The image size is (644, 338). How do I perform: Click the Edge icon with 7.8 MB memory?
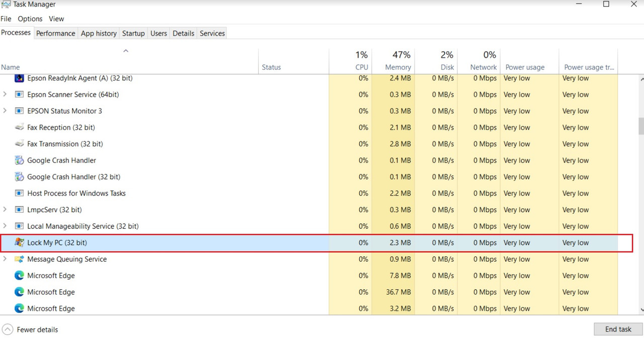(19, 276)
